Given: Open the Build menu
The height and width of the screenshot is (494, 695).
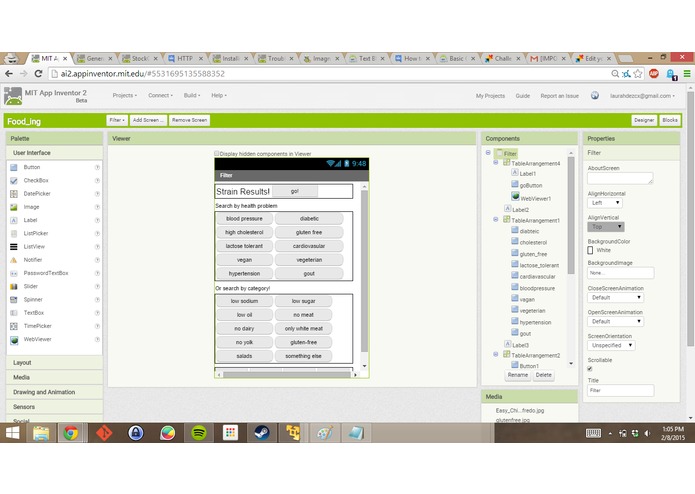Looking at the screenshot, I should pyautogui.click(x=192, y=95).
